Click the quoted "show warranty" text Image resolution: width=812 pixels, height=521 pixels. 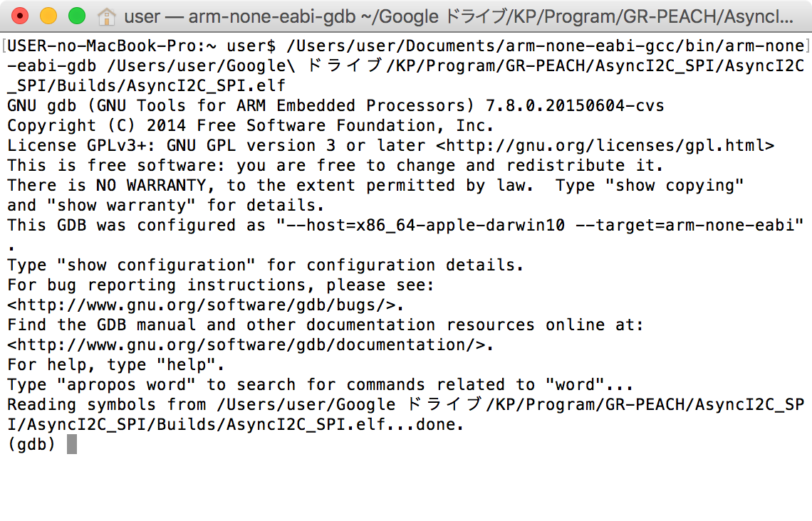[127, 206]
